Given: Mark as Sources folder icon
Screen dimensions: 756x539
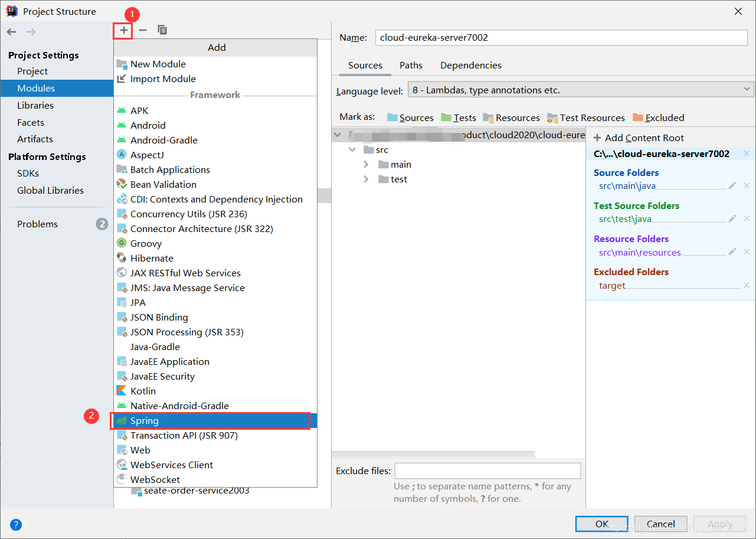Looking at the screenshot, I should click(x=392, y=117).
